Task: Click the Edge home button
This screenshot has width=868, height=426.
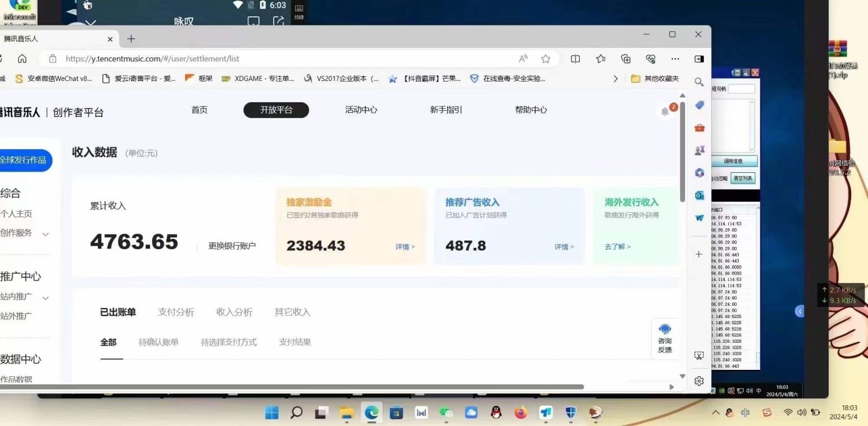Action: pyautogui.click(x=22, y=58)
